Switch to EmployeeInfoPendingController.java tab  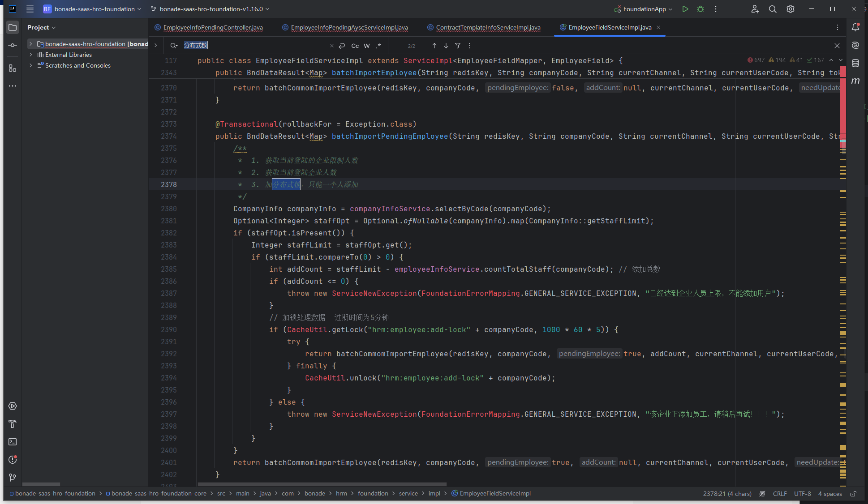pyautogui.click(x=208, y=27)
